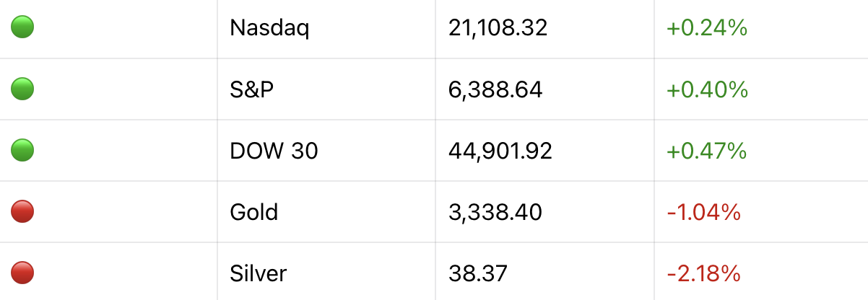Image resolution: width=868 pixels, height=300 pixels.
Task: Select the Gold name cell
Action: click(253, 212)
